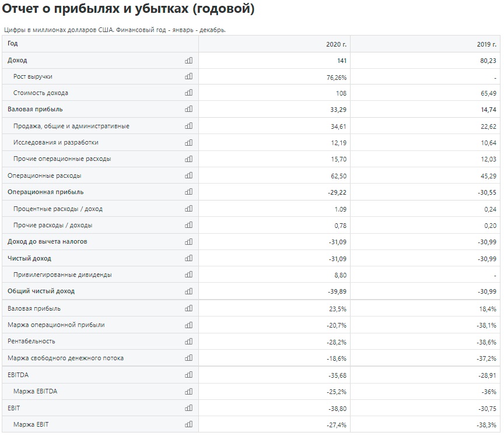Show chart for Чистый доход row
The image size is (504, 436).
pyautogui.click(x=188, y=258)
